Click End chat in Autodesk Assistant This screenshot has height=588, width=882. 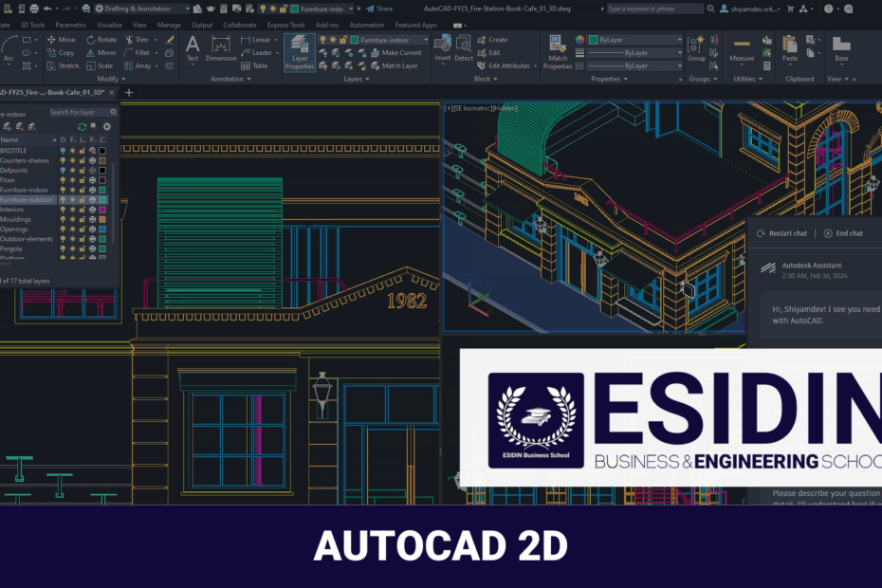pyautogui.click(x=846, y=233)
